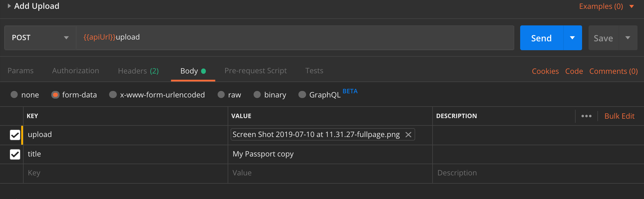
Task: Select the raw body type radio button
Action: [221, 94]
